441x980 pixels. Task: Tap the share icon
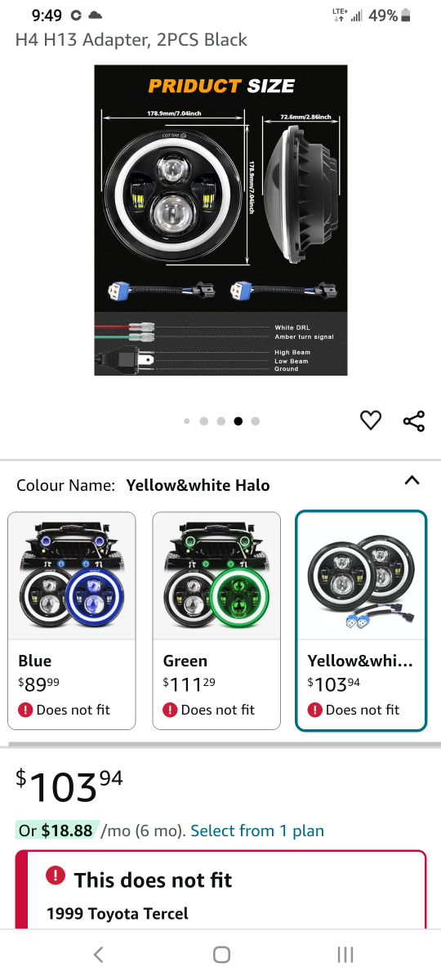tap(414, 421)
